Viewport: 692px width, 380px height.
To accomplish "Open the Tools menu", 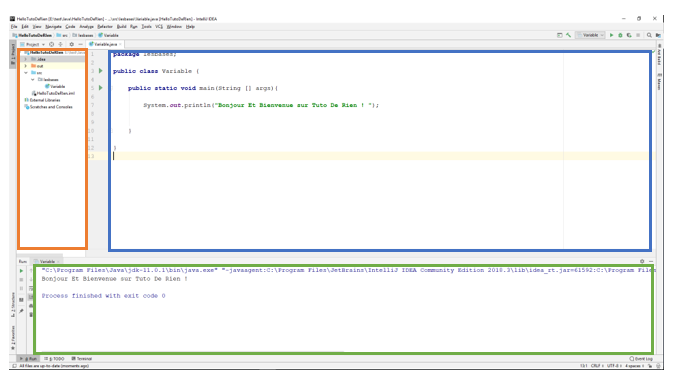I will click(x=147, y=27).
